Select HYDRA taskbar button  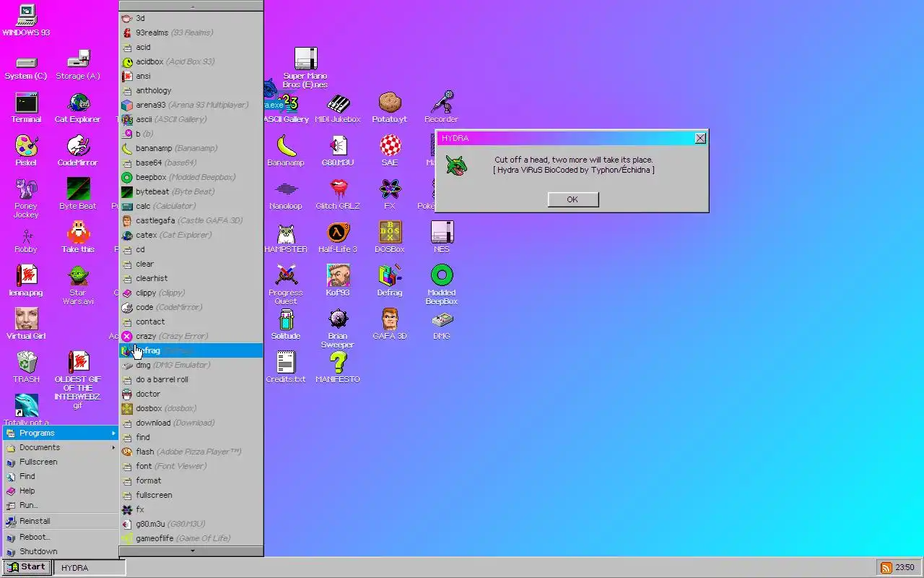[x=90, y=568]
